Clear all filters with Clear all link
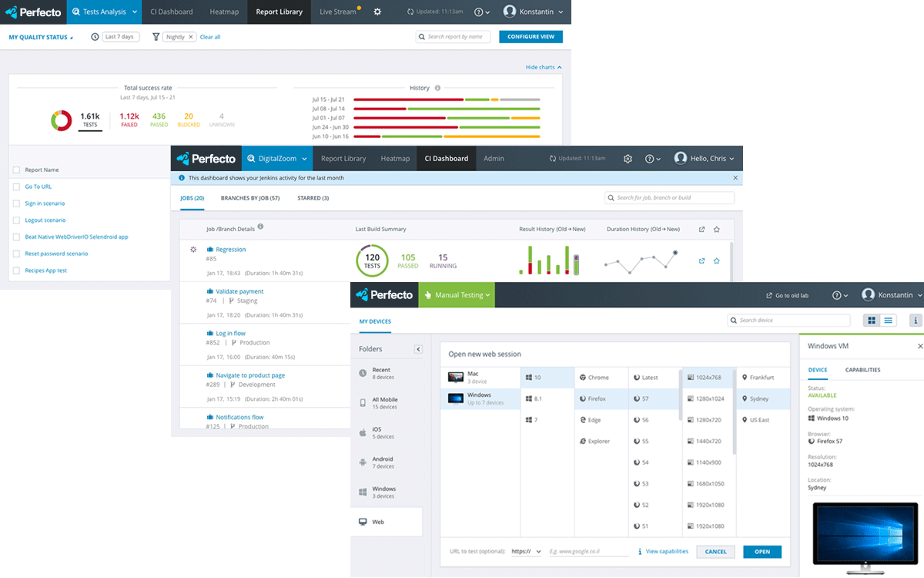This screenshot has width=924, height=578. pyautogui.click(x=210, y=37)
